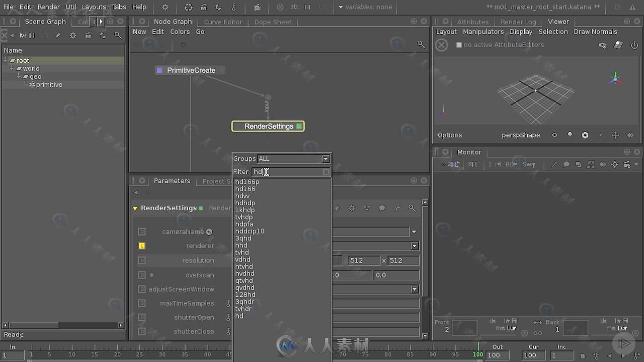
Task: Click the Node Graph magnifier search icon
Action: pos(421,44)
